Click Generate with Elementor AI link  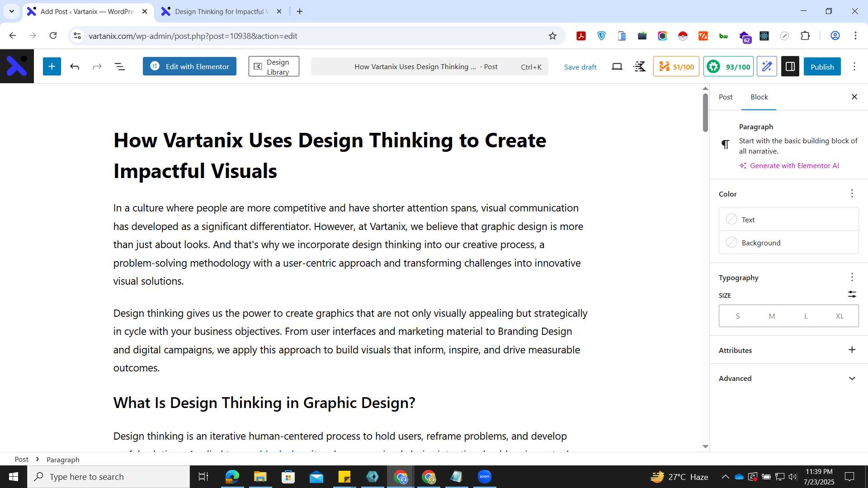click(x=789, y=166)
